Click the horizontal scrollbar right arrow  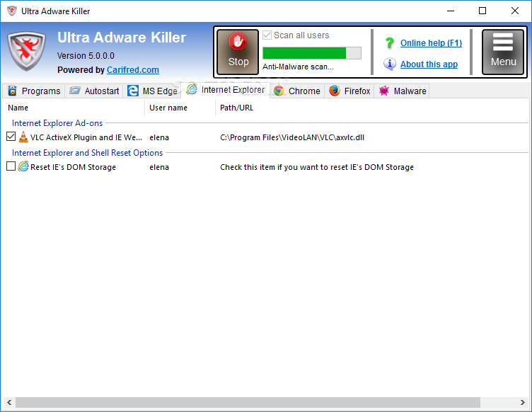523,403
